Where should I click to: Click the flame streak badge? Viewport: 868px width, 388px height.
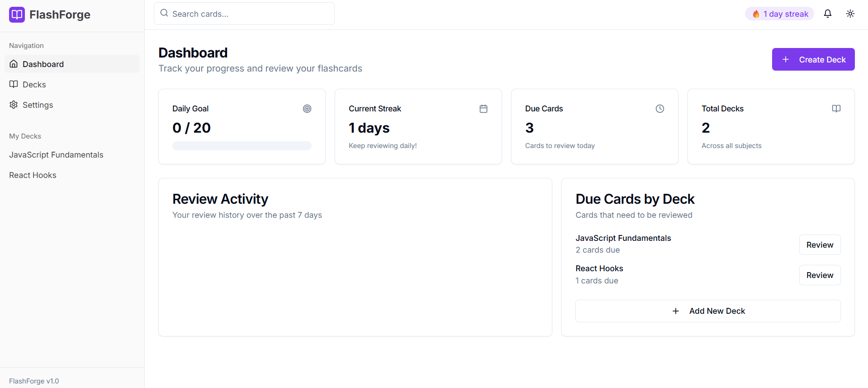point(779,14)
